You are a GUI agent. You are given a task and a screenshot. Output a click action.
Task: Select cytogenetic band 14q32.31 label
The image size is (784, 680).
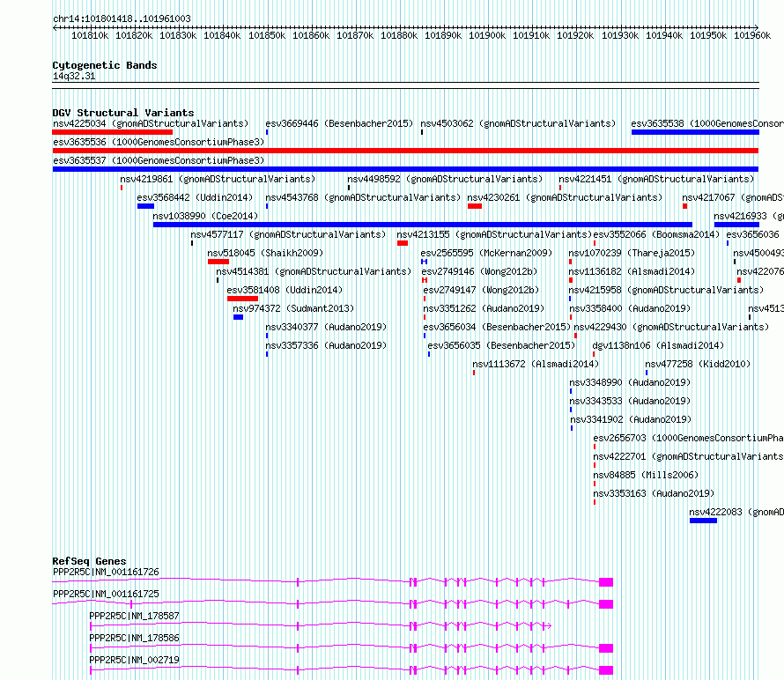[x=74, y=76]
